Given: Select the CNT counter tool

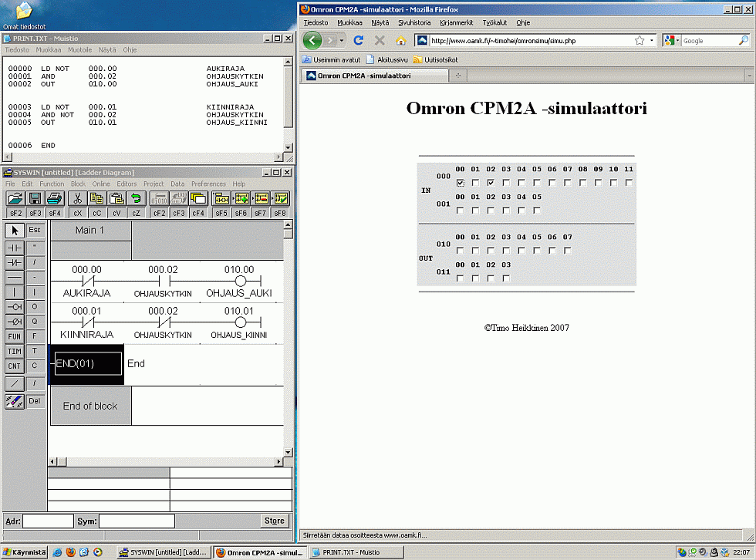Looking at the screenshot, I should 14,366.
